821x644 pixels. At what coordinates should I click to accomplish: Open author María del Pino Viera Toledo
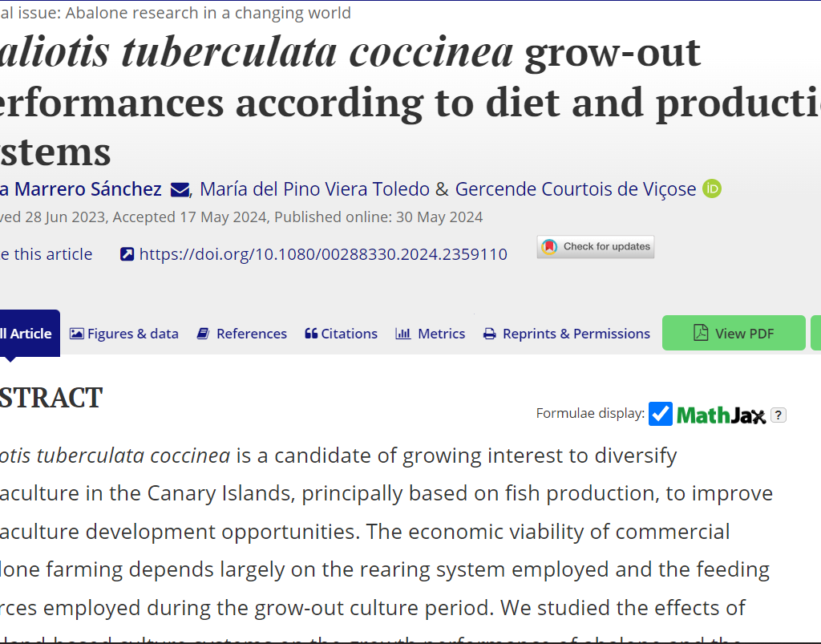[x=314, y=189]
